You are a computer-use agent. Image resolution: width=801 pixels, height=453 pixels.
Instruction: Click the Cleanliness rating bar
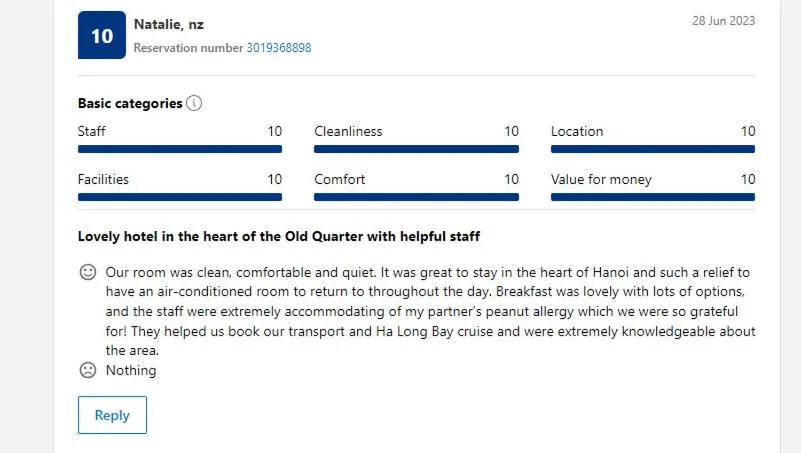click(x=416, y=149)
